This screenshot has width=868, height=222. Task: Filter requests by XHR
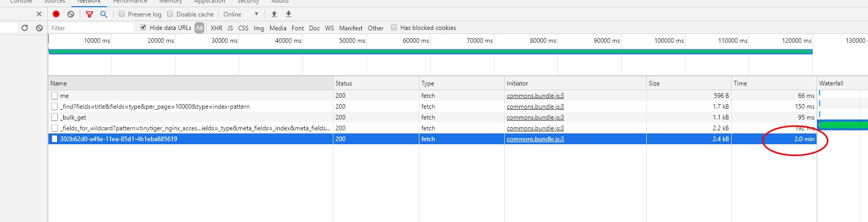pyautogui.click(x=217, y=28)
